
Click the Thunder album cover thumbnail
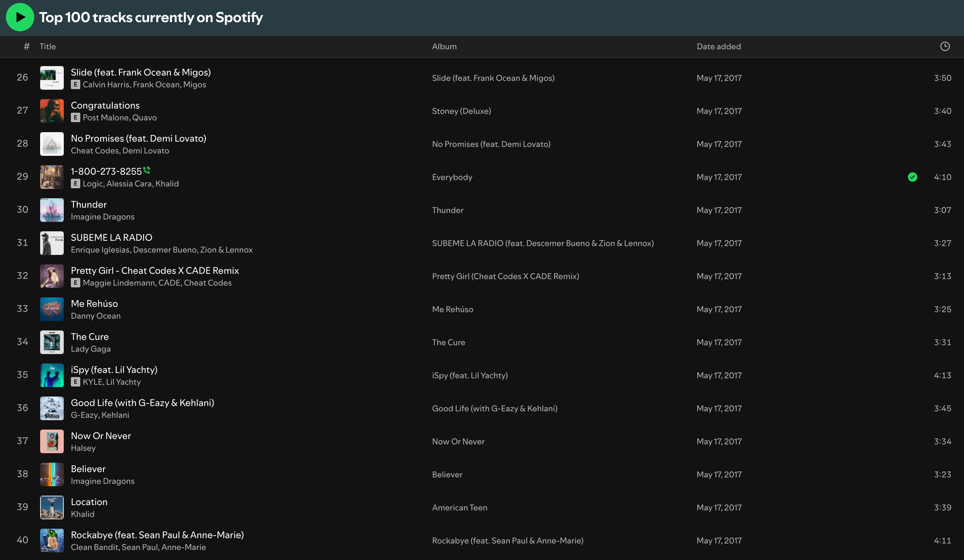point(52,210)
